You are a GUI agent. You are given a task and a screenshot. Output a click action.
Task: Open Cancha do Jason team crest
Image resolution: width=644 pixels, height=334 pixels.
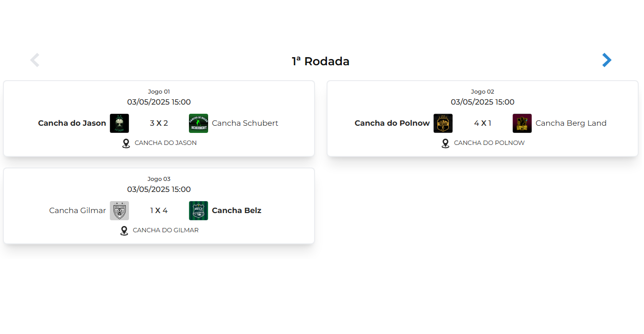119,123
